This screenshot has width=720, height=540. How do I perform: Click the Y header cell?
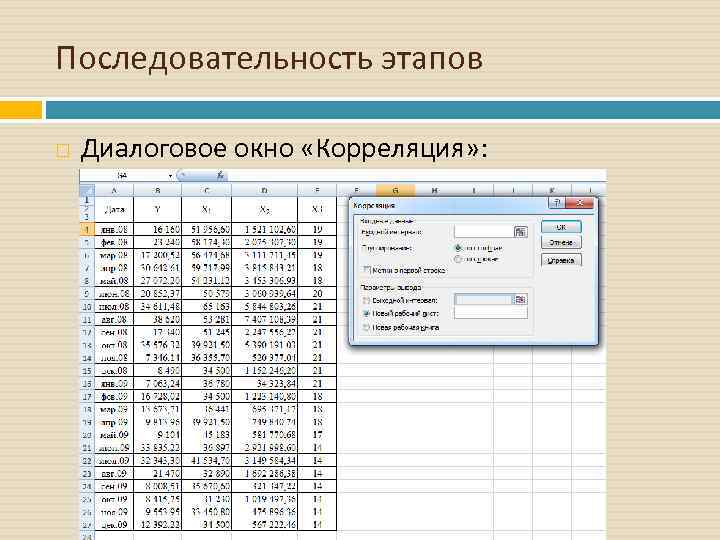[158, 210]
